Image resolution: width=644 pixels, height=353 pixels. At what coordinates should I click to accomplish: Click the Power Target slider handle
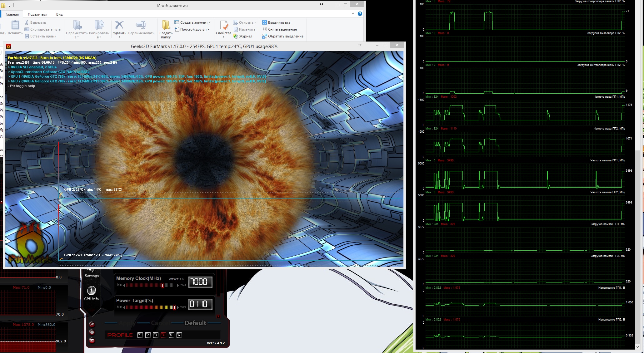[x=174, y=307]
